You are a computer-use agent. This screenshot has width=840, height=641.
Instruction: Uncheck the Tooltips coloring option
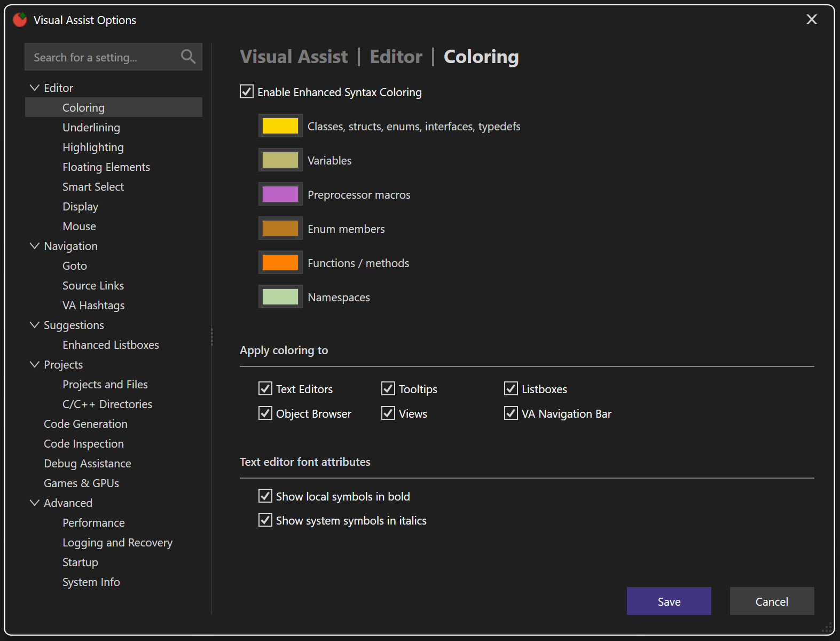click(388, 389)
